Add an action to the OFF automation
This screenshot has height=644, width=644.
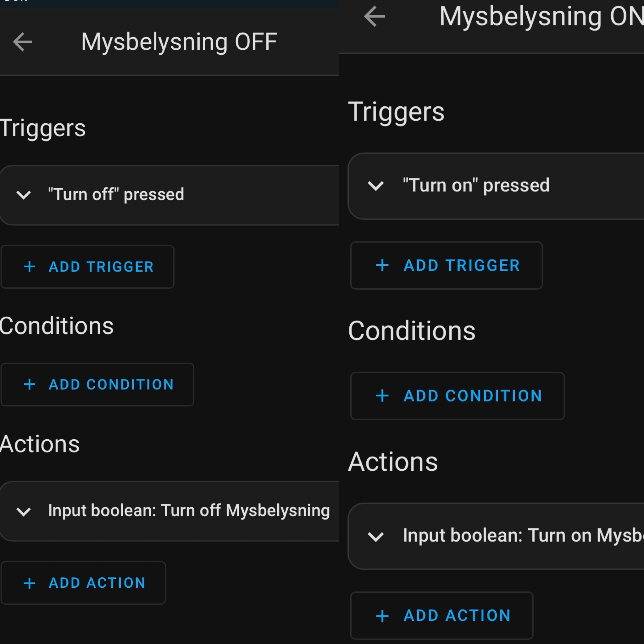point(83,583)
